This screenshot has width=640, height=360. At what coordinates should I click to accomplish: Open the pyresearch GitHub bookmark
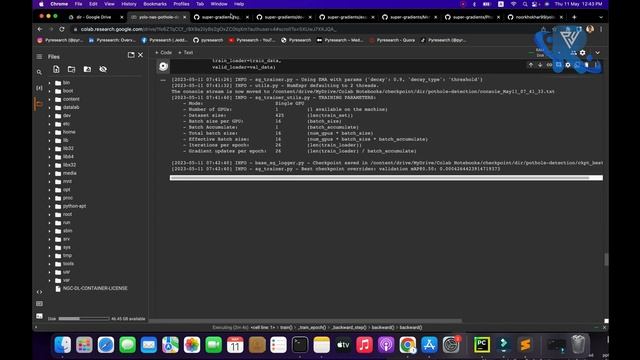(208, 40)
